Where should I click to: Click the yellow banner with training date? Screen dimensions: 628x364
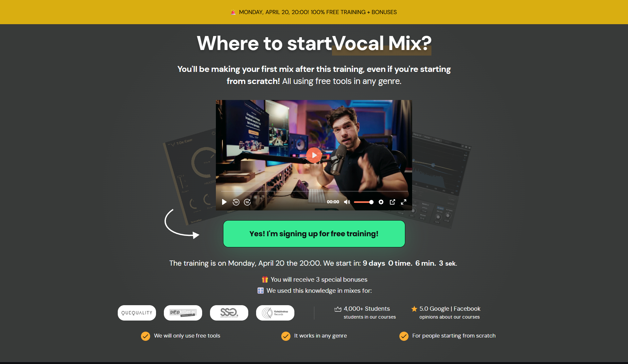coord(314,12)
